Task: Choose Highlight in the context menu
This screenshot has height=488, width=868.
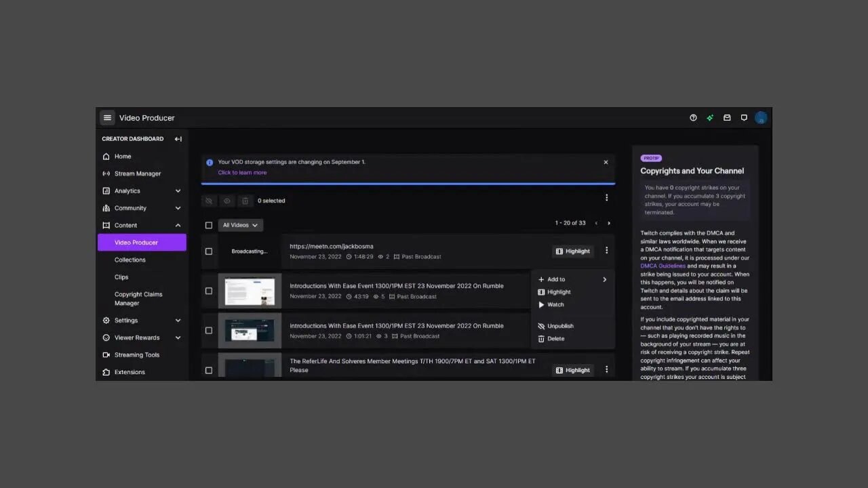Action: 572,292
